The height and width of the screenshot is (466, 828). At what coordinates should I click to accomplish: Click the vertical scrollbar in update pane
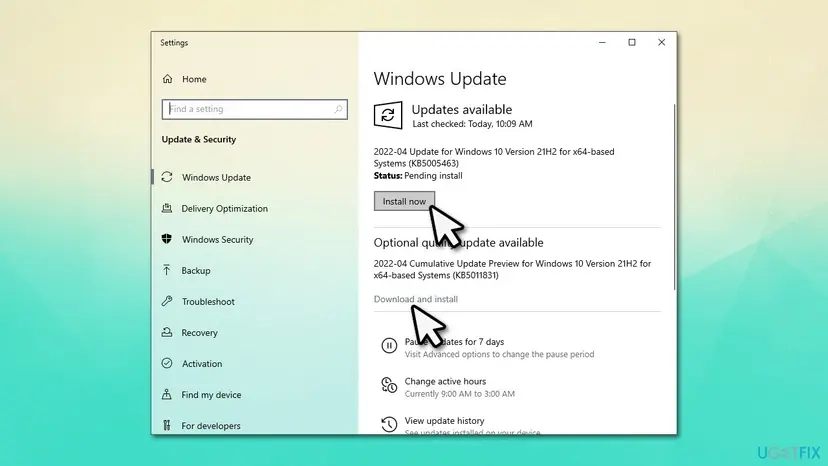pos(674,197)
